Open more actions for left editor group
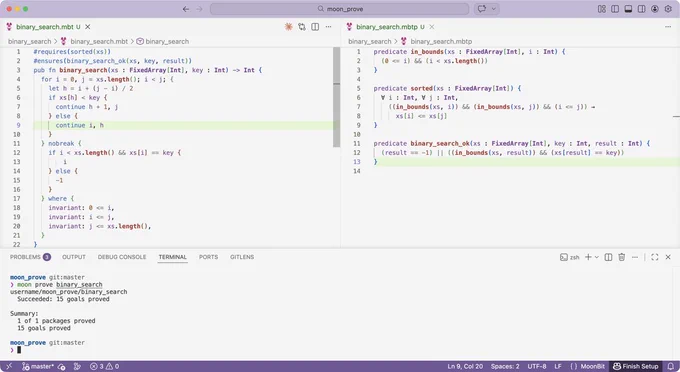The height and width of the screenshot is (372, 680). click(x=329, y=27)
